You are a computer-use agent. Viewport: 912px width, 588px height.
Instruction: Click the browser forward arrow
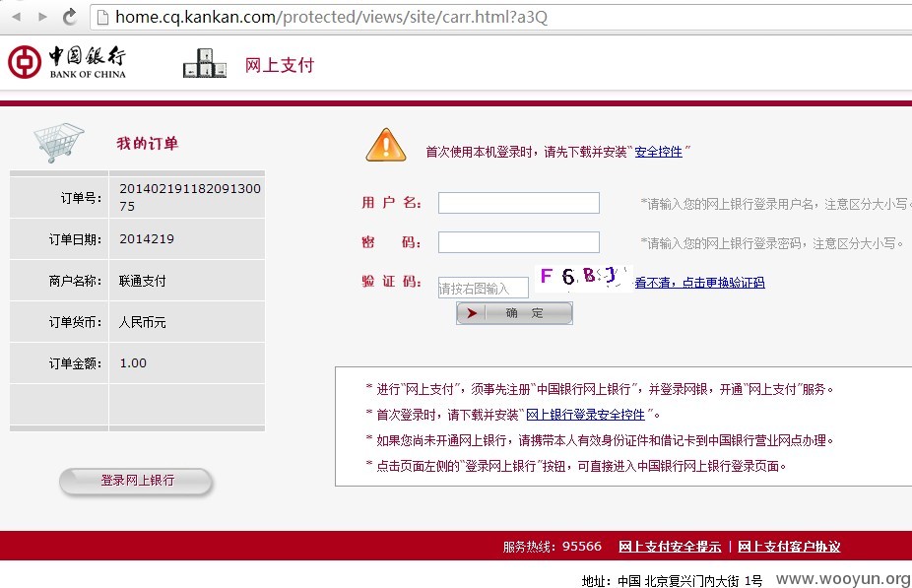[42, 17]
